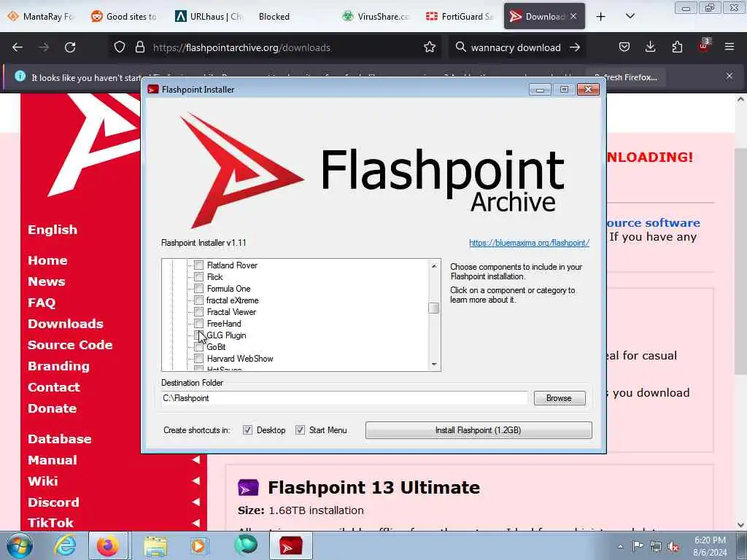This screenshot has height=560, width=747.
Task: Switch to the FortiGuard tab
Action: pyautogui.click(x=460, y=16)
